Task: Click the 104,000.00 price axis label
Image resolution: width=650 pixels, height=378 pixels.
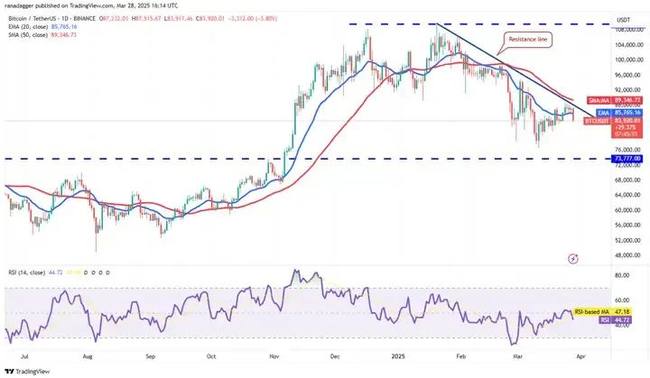Action: (630, 45)
